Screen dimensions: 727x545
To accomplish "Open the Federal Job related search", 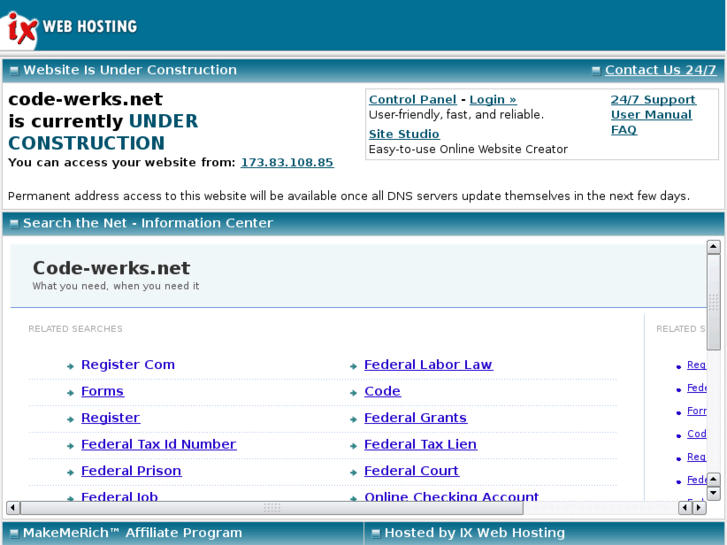I will click(x=120, y=496).
